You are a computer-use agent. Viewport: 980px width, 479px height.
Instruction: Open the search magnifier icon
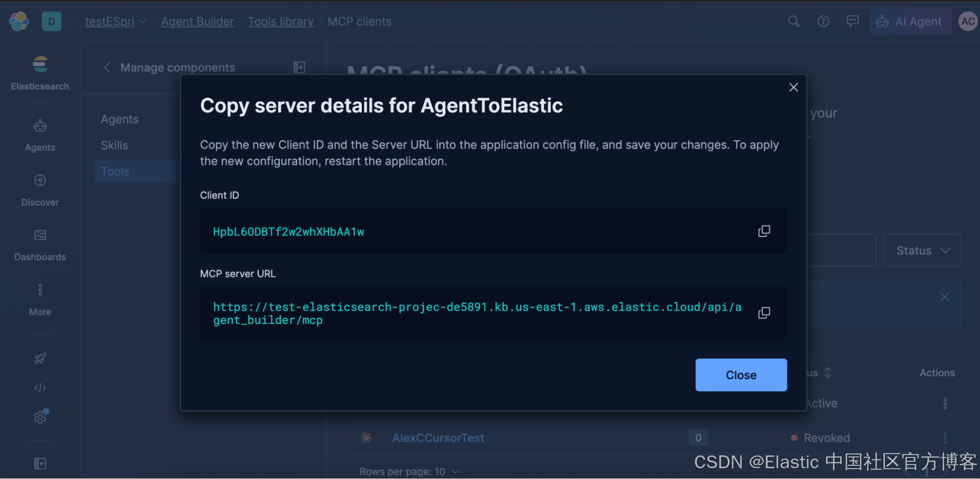[793, 22]
